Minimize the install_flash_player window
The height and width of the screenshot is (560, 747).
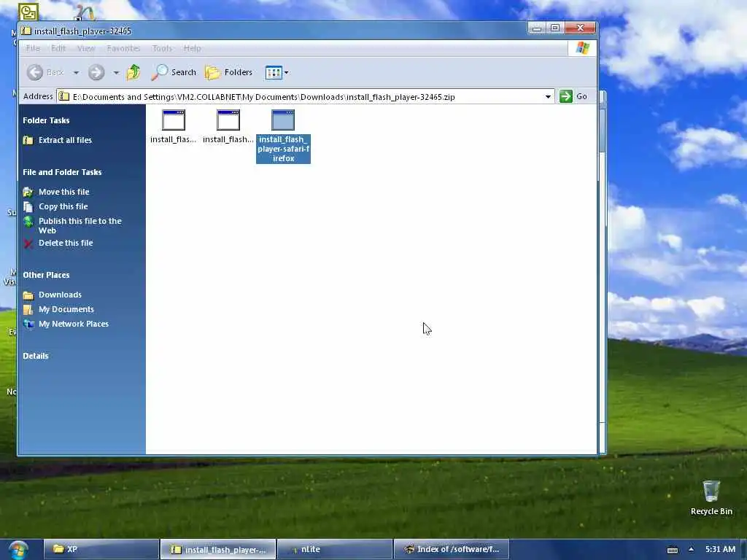click(537, 28)
